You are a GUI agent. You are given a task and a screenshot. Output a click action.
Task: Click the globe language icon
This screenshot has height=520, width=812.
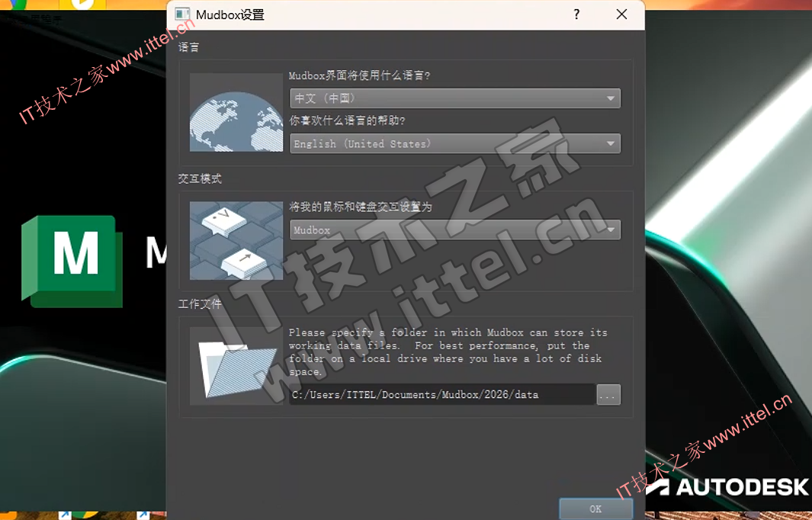coord(236,112)
